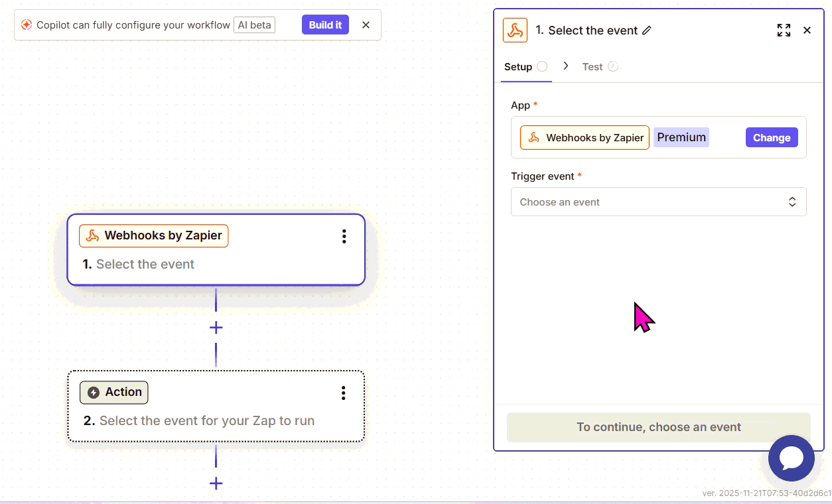Open the Choose an event dropdown
Screen dimensions: 832x504
658,202
